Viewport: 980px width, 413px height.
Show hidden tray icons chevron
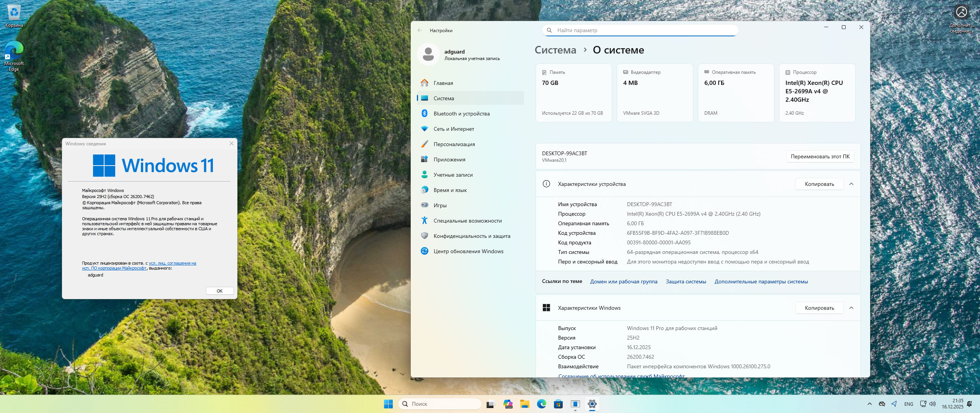(x=869, y=404)
